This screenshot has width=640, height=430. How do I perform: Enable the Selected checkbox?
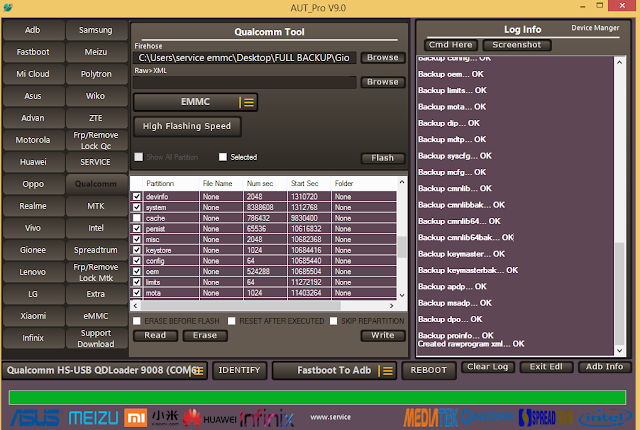pos(223,157)
